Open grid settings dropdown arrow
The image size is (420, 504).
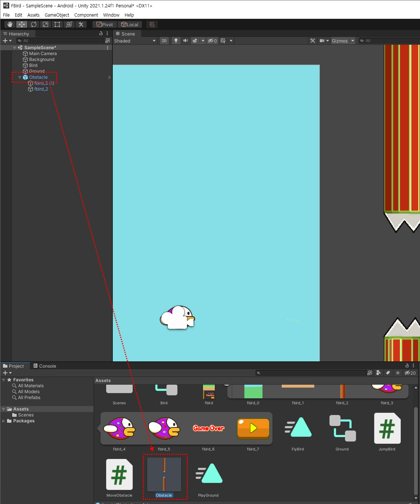(x=231, y=41)
